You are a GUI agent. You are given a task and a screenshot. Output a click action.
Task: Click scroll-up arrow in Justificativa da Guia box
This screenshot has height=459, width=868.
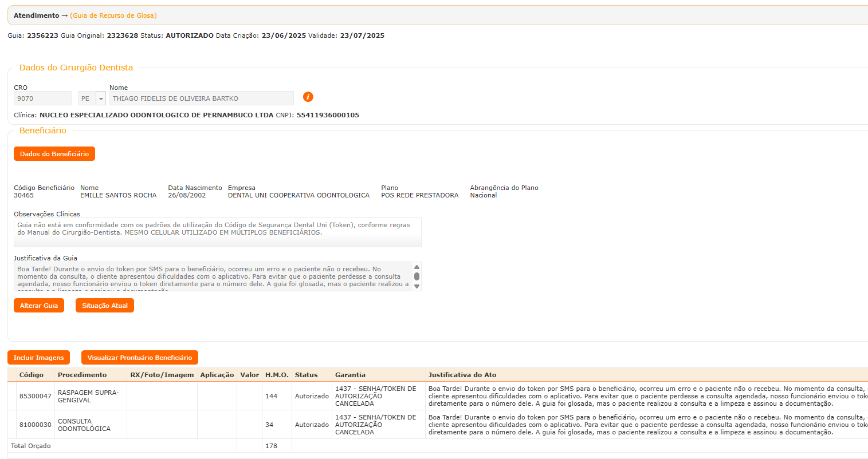pyautogui.click(x=417, y=267)
